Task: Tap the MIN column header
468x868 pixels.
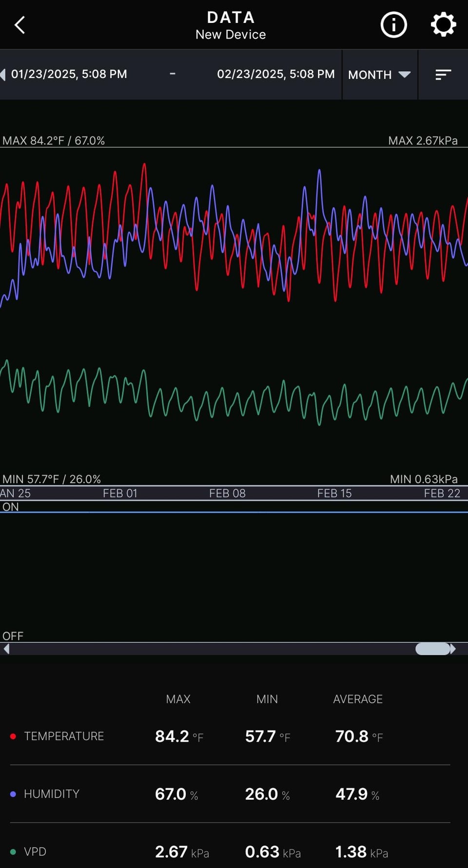Action: click(267, 699)
